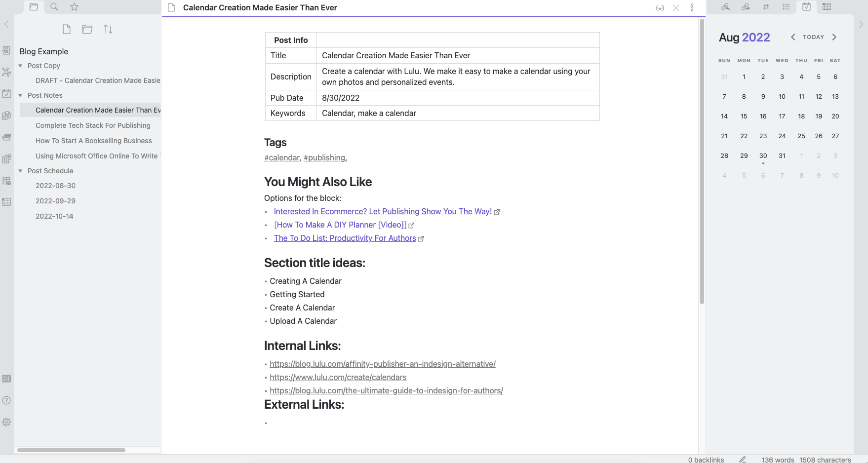
Task: Show backlinks panel via link-arrow icon
Action: [725, 7]
